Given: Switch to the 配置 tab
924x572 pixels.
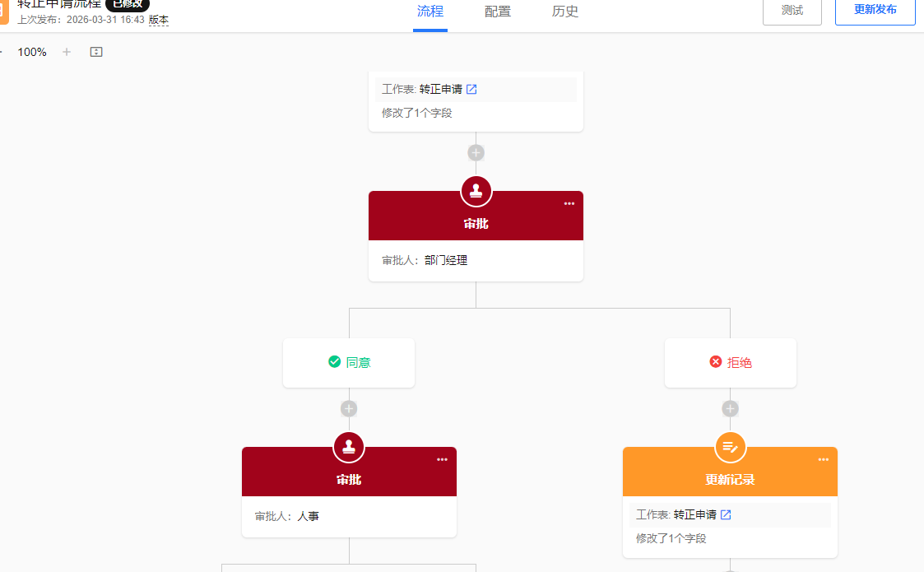Looking at the screenshot, I should (497, 12).
